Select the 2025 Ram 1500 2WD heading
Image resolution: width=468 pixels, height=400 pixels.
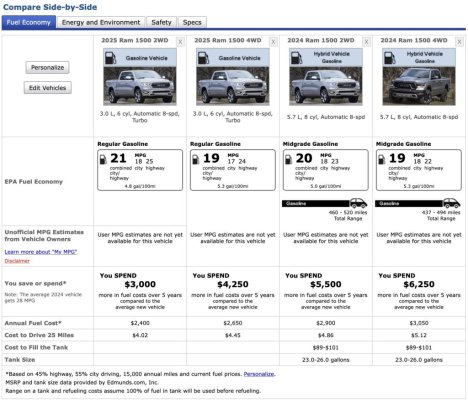[135, 40]
